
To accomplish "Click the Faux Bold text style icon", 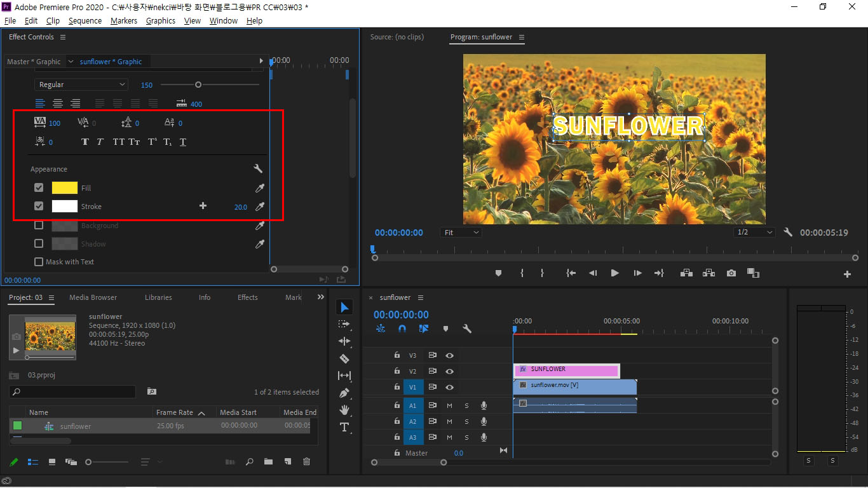I will coord(85,142).
